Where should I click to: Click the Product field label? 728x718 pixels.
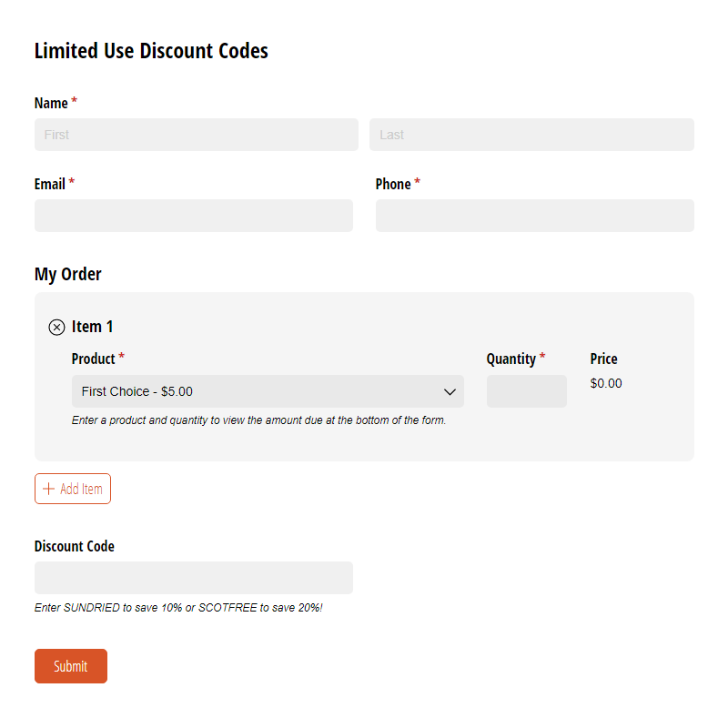pos(93,359)
